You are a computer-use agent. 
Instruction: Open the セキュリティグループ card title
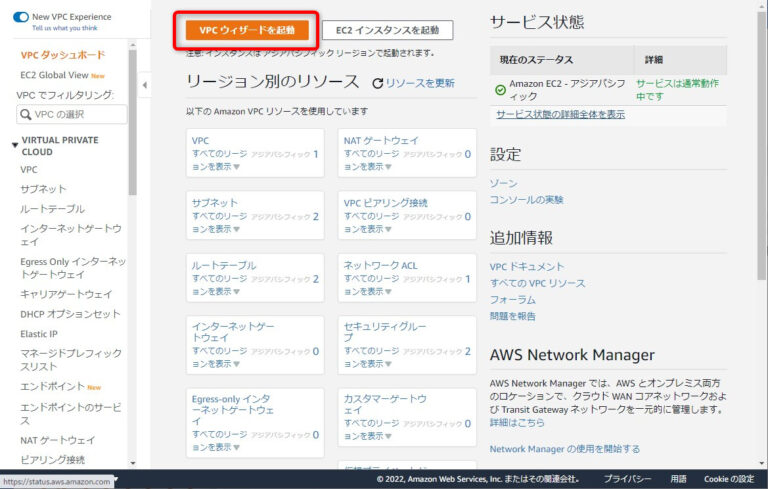point(384,332)
